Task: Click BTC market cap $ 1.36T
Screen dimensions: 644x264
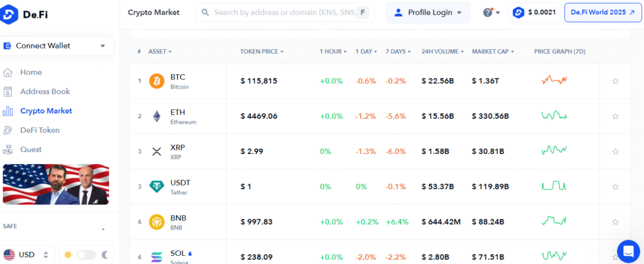Action: (486, 81)
